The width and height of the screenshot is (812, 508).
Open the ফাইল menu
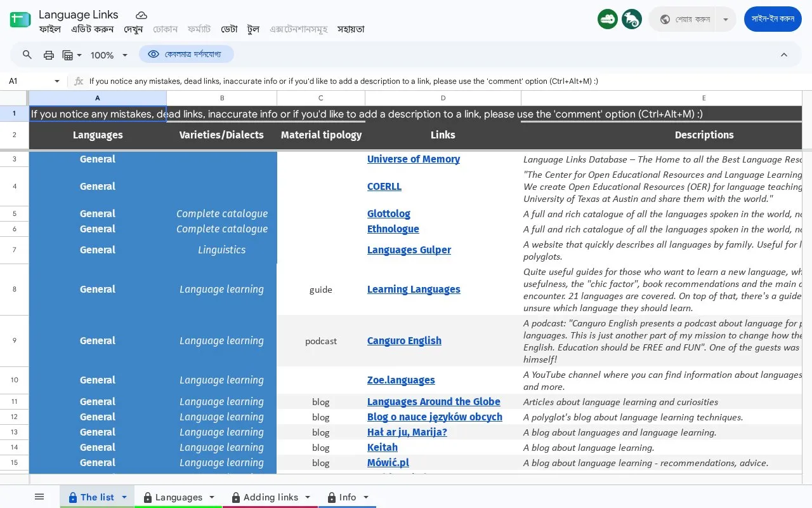[50, 29]
